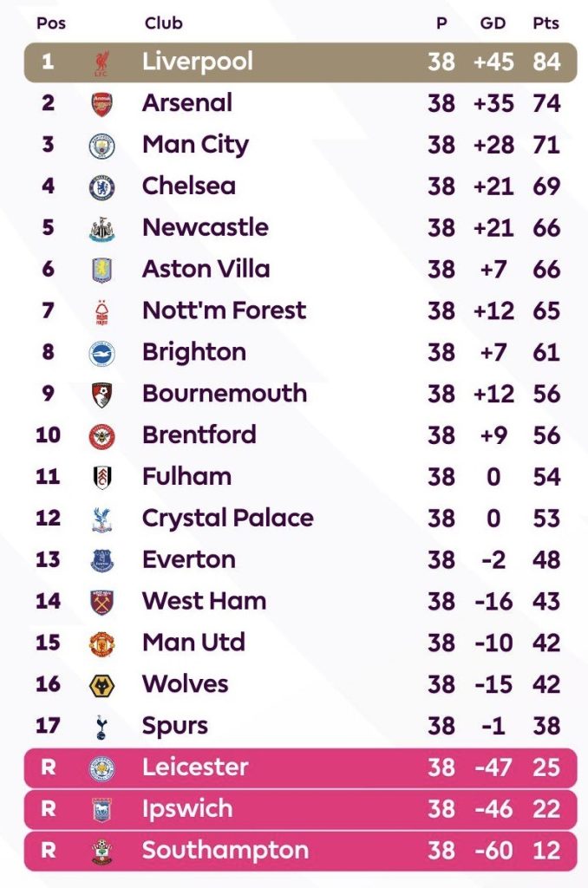This screenshot has width=588, height=888.
Task: Click the Pts column header
Action: click(546, 23)
